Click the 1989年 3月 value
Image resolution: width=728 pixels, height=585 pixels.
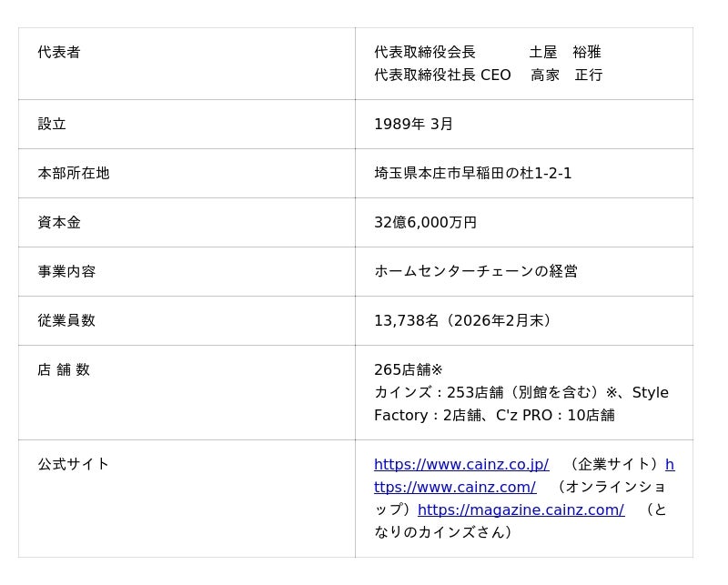pyautogui.click(x=413, y=124)
